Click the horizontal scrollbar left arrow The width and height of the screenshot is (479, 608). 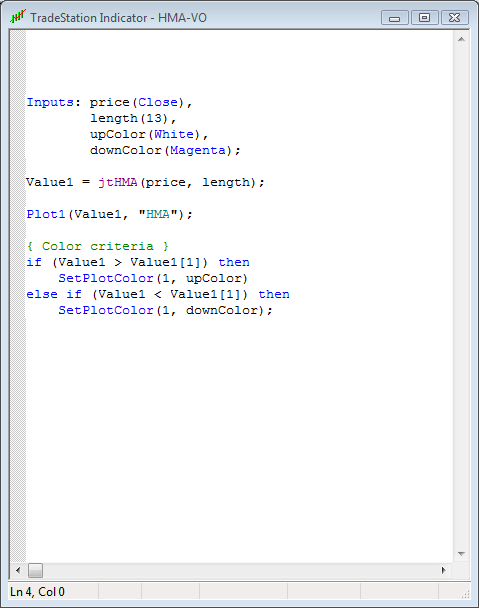[x=18, y=570]
